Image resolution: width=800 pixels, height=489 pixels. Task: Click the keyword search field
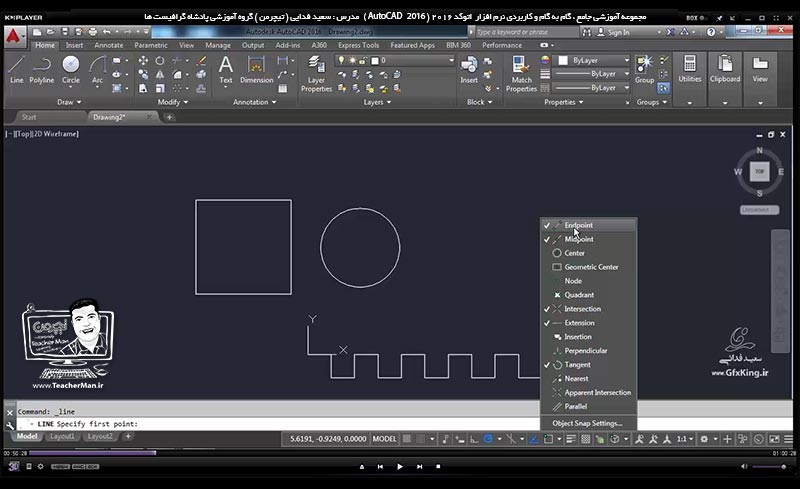527,32
